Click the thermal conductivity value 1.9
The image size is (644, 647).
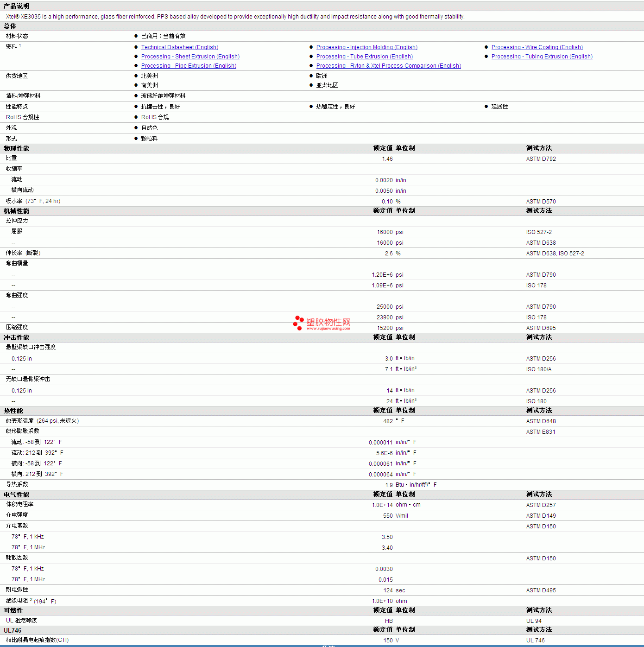click(x=389, y=485)
